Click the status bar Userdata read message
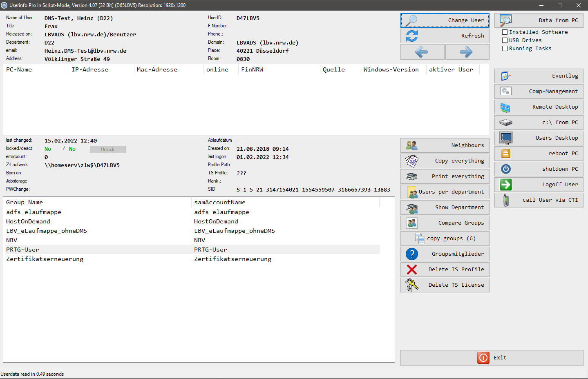The width and height of the screenshot is (588, 379). [x=32, y=374]
